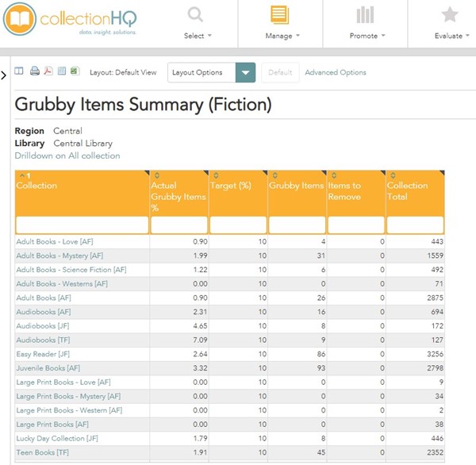The width and height of the screenshot is (476, 465).
Task: Expand the left side panel arrow
Action: point(4,75)
